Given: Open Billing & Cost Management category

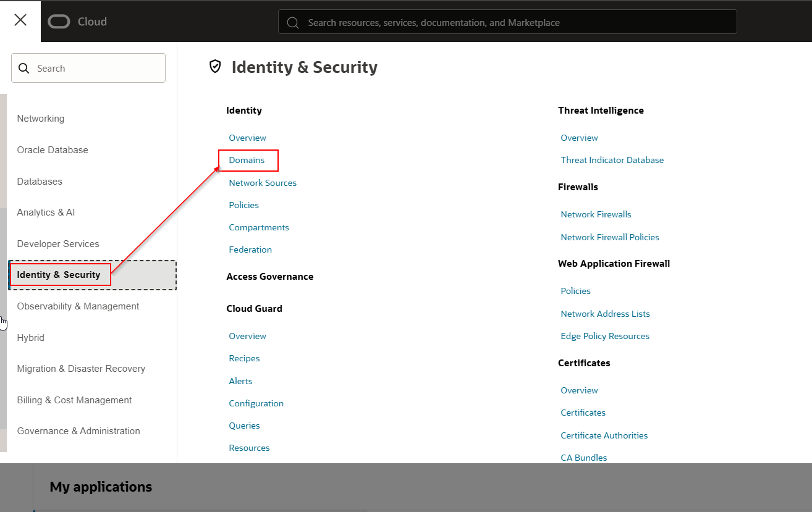Looking at the screenshot, I should click(74, 400).
